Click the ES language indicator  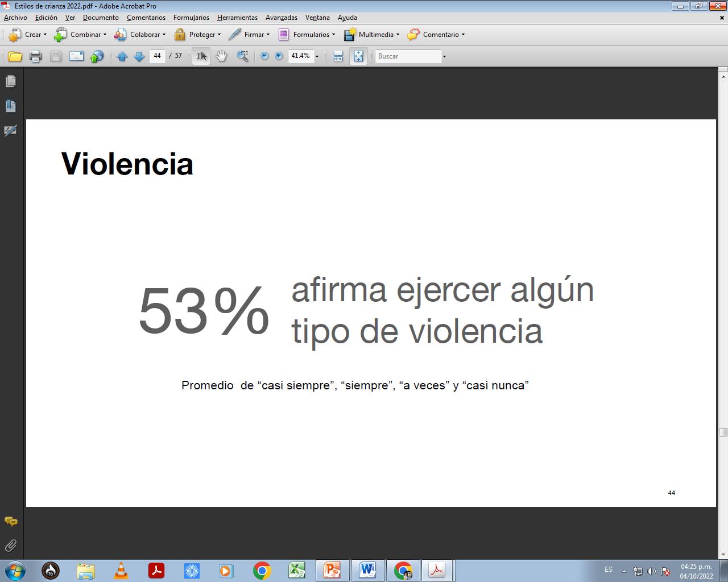[609, 569]
